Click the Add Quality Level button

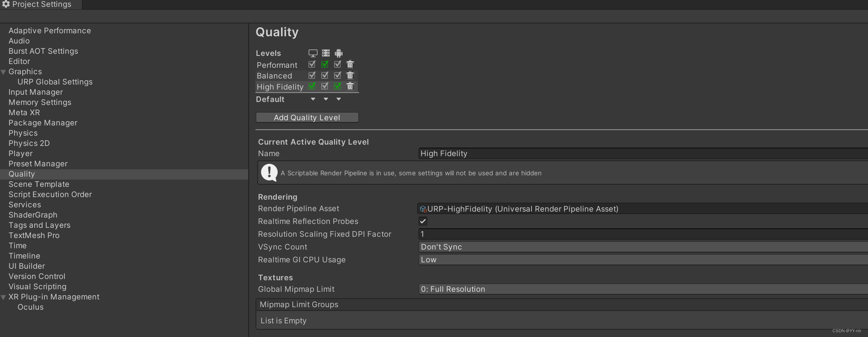click(307, 117)
